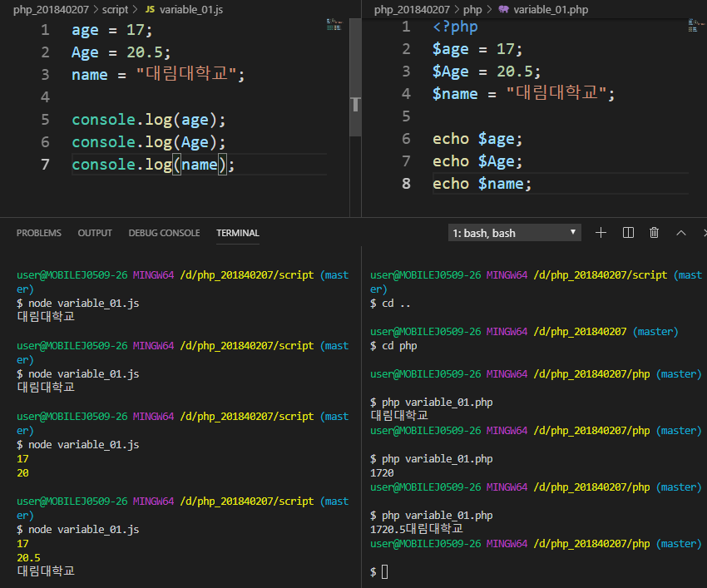
Task: Click the '1720.5대림대학교' output in the right terminal
Action: [417, 529]
